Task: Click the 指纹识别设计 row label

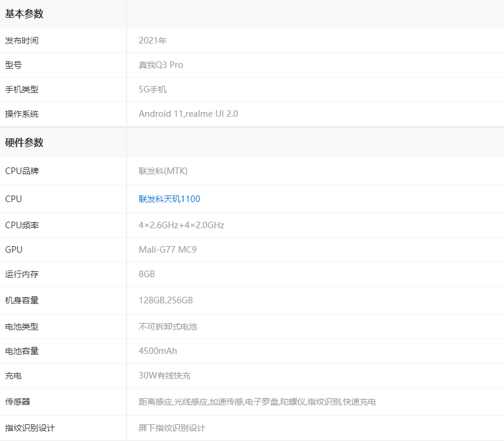Action: (30, 428)
